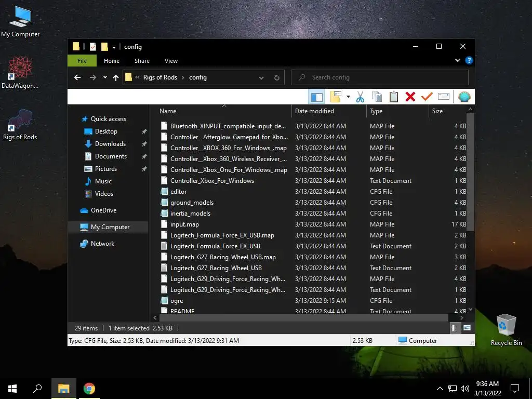Image resolution: width=532 pixels, height=399 pixels.
Task: Select Documents in navigation pane
Action: (111, 156)
